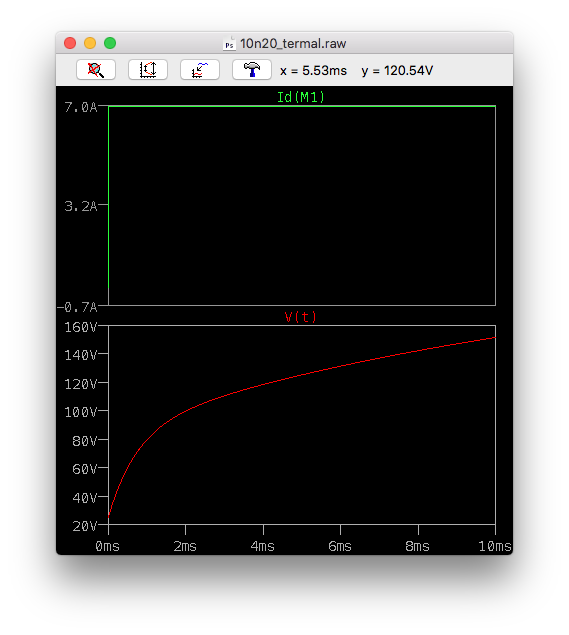Click the 160V vertical axis label
Viewport: 569px width, 635px height.
pyautogui.click(x=81, y=327)
